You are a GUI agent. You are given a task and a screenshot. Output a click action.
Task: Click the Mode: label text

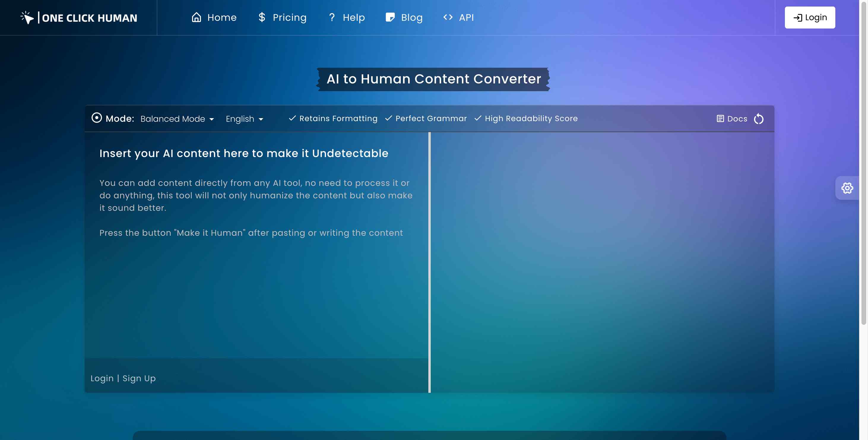[x=120, y=118]
